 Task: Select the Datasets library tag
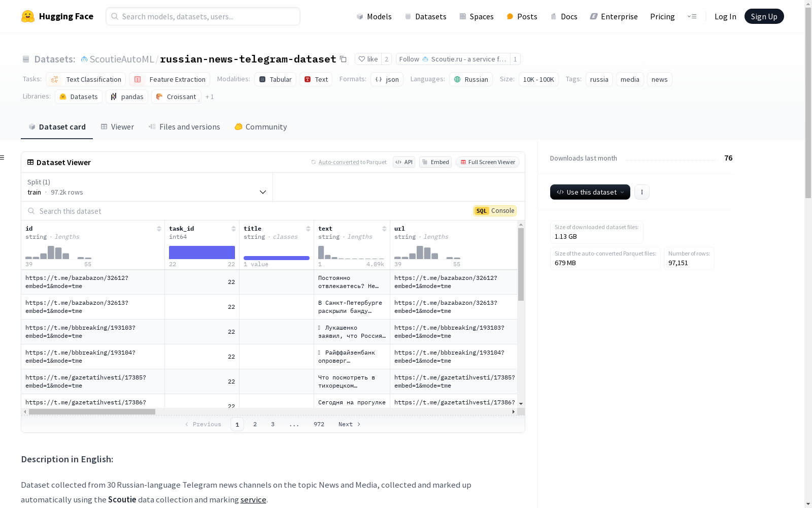click(79, 97)
